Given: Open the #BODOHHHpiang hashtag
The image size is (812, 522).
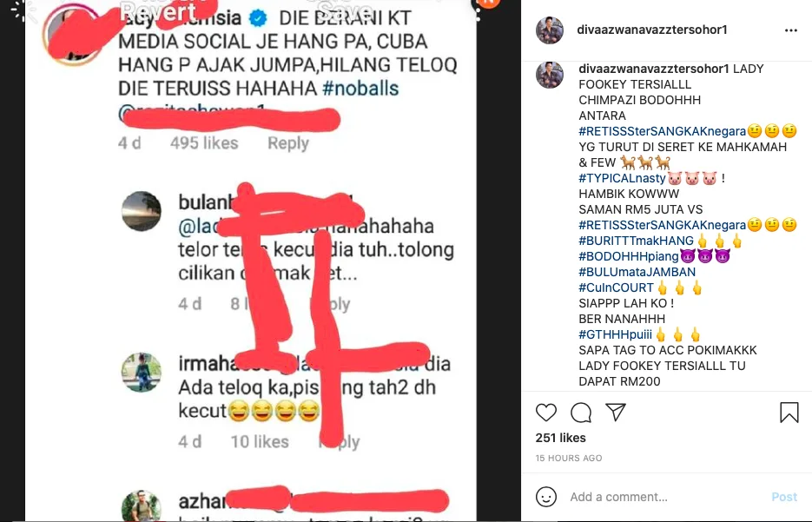Looking at the screenshot, I should pos(629,256).
